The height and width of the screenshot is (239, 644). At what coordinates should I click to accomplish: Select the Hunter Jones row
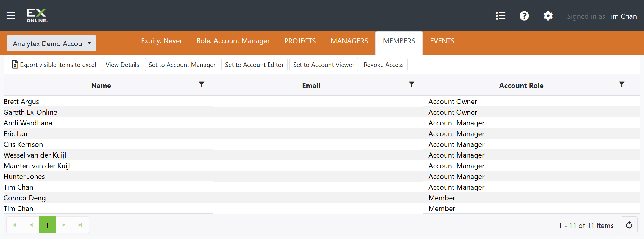[x=322, y=176]
